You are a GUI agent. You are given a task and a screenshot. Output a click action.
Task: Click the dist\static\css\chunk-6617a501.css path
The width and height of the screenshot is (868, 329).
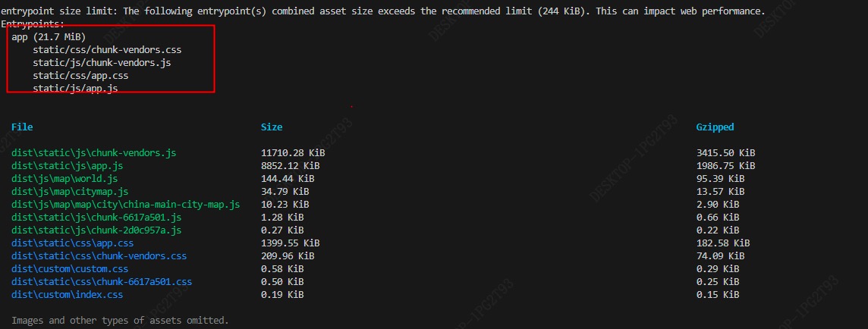(x=102, y=282)
